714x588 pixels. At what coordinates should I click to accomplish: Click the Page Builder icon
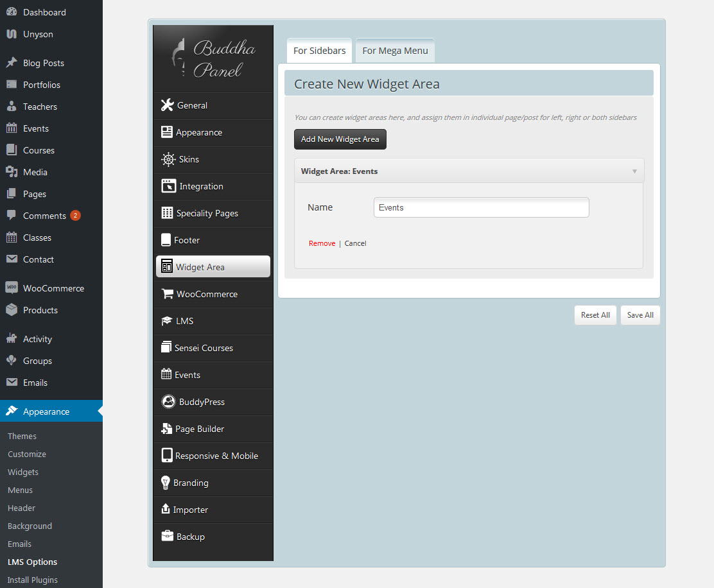click(166, 429)
